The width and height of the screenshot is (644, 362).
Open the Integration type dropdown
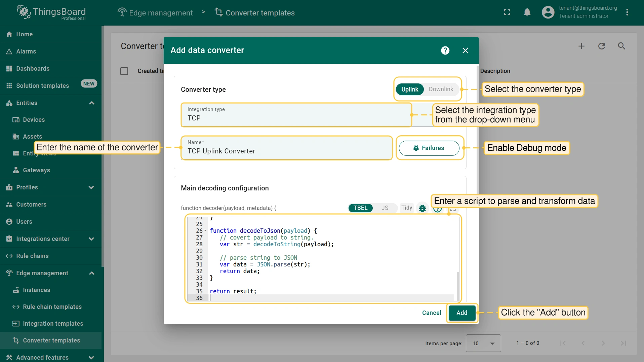pyautogui.click(x=296, y=115)
